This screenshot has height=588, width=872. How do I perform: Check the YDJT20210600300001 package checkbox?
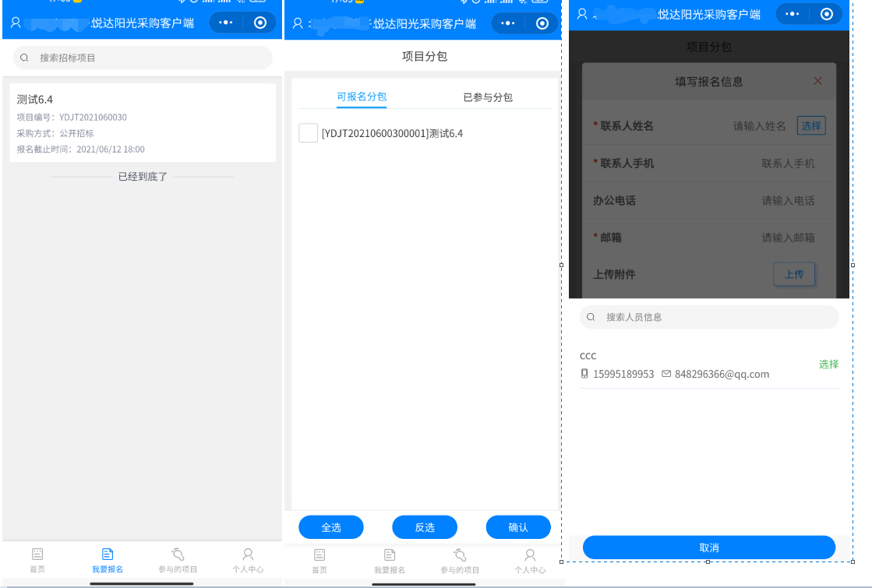pyautogui.click(x=308, y=133)
